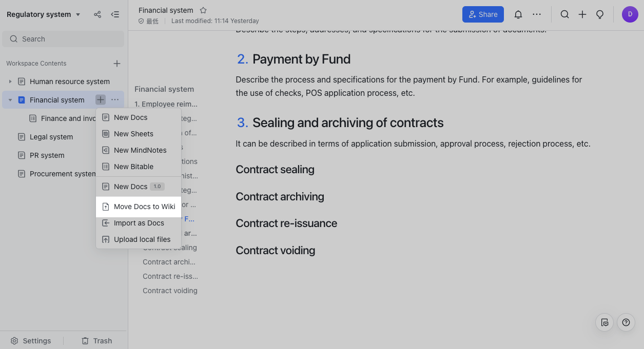
Task: Click the lightbulb icon in header
Action: (x=599, y=14)
